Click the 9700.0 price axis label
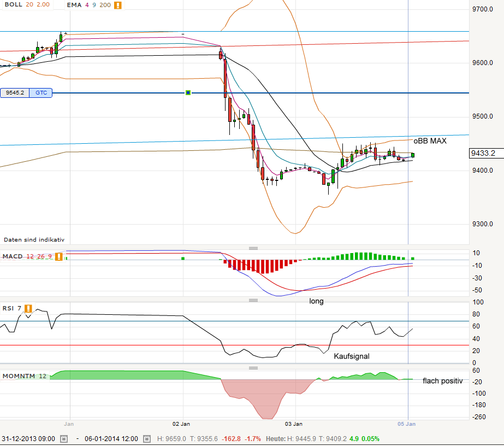The image size is (504, 446). point(483,9)
